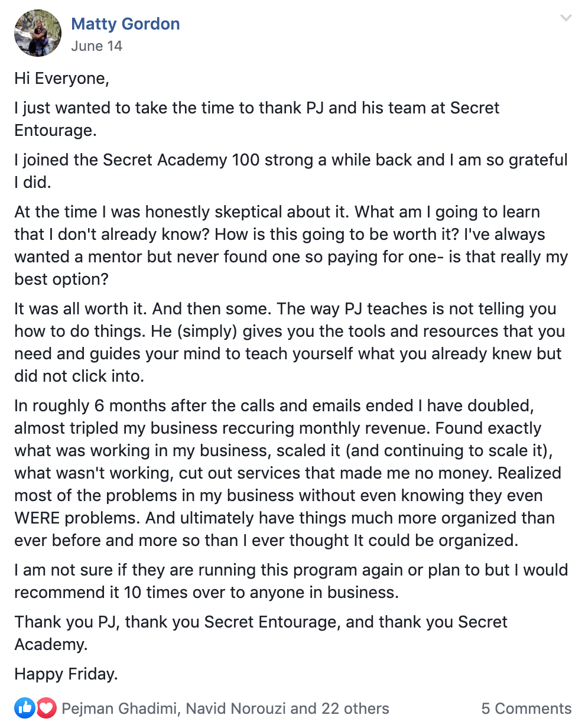
Task: Click the June 14 post timestamp
Action: point(96,46)
